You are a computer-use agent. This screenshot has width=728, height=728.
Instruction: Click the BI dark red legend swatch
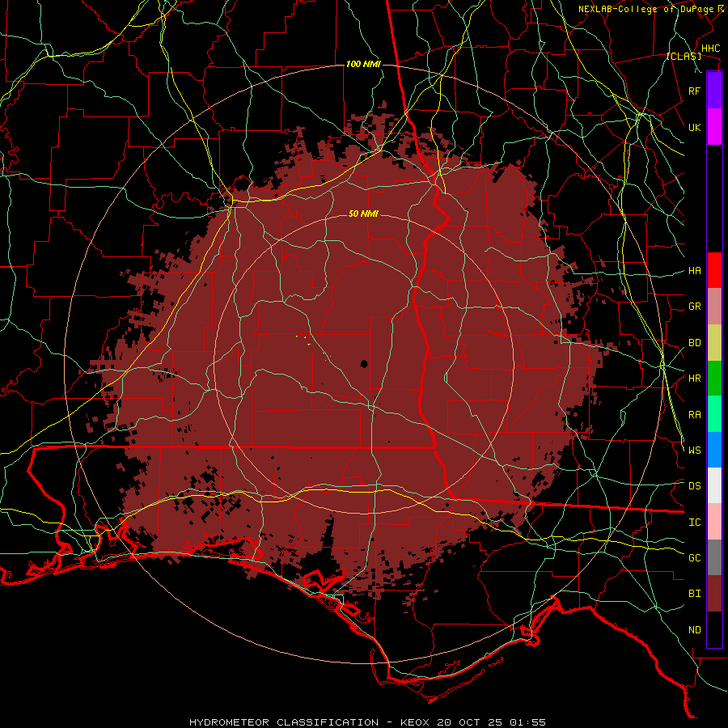point(714,594)
